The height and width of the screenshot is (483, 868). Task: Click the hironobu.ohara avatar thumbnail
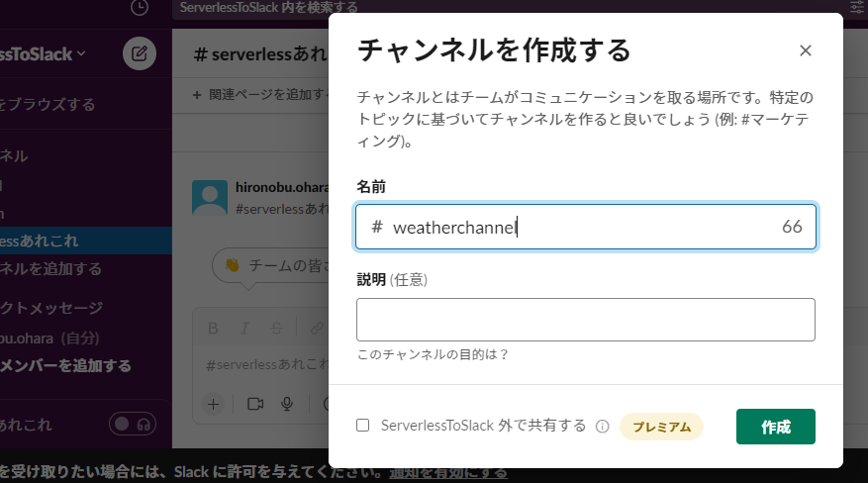[210, 197]
